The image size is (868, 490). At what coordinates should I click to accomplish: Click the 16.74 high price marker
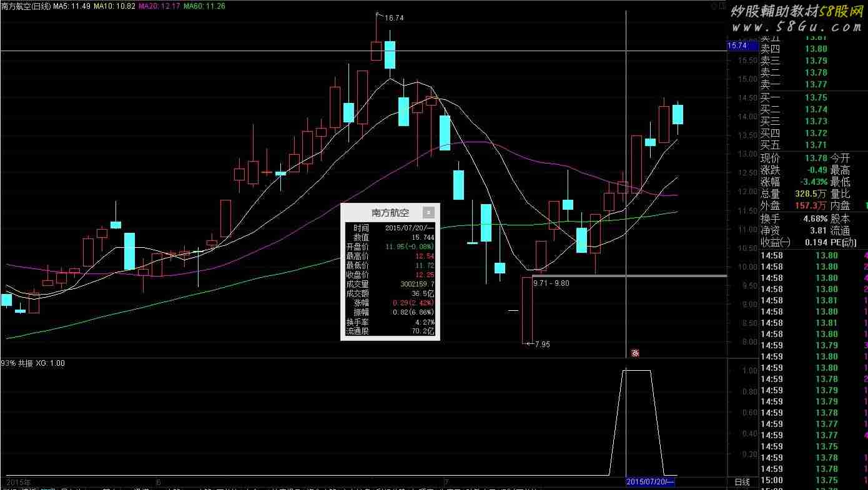[x=393, y=18]
